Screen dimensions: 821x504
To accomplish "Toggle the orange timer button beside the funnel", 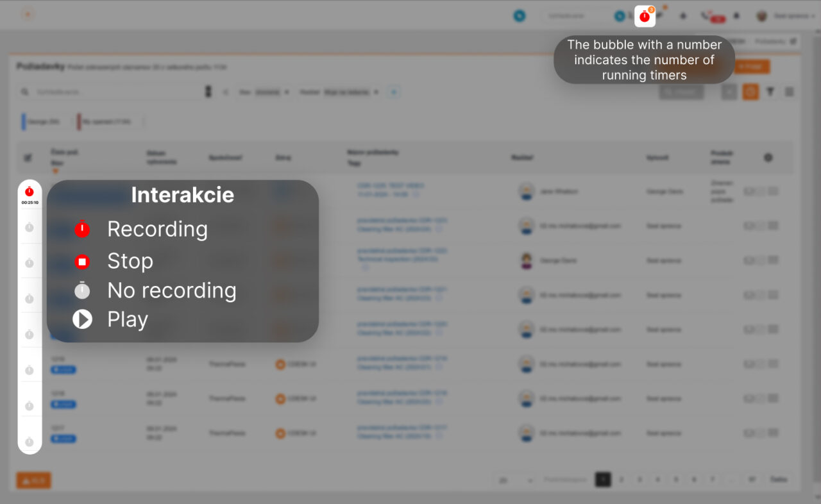I will coord(750,92).
